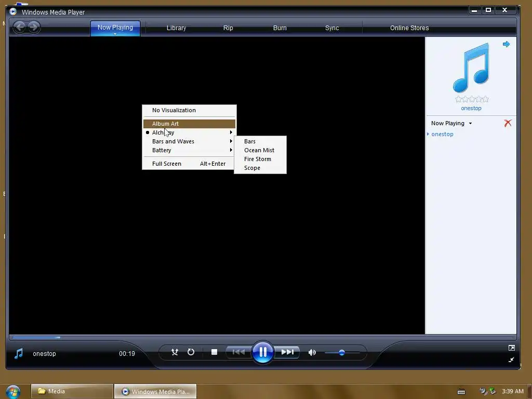This screenshot has width=532, height=399.
Task: Select Fire Storm visualization
Action: [x=260, y=159]
